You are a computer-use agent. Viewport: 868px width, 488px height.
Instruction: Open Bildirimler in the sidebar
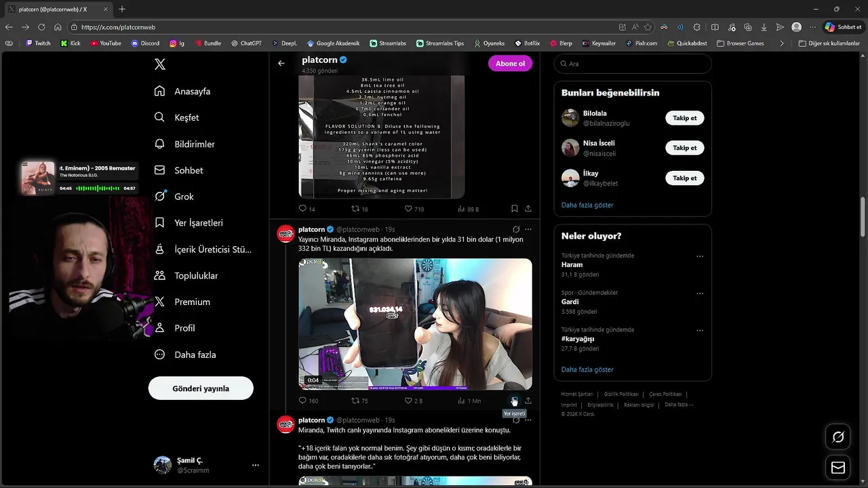(x=184, y=144)
